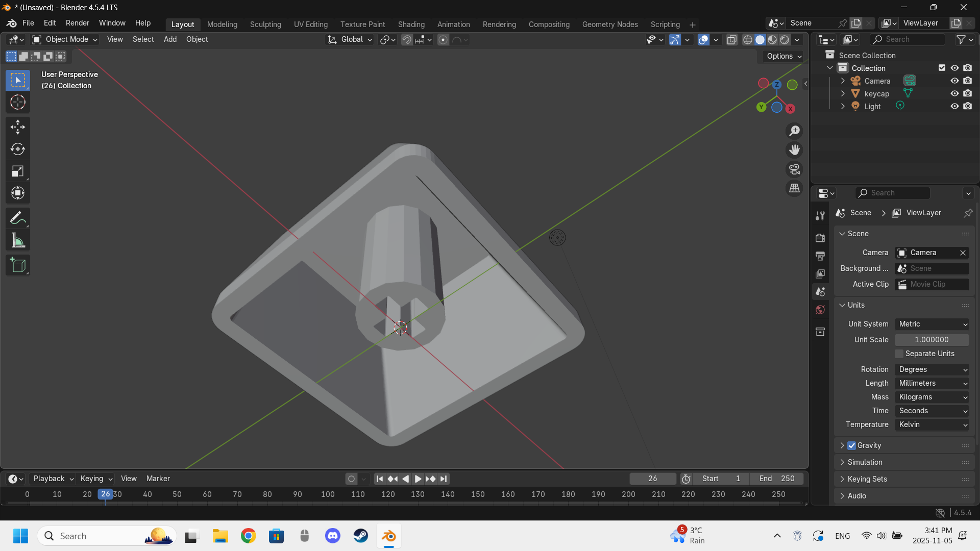Open the Object Mode dropdown

click(x=65, y=39)
